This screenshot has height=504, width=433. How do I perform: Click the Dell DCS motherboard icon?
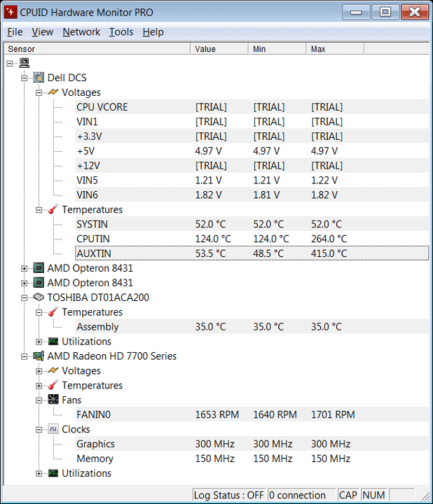(x=39, y=78)
